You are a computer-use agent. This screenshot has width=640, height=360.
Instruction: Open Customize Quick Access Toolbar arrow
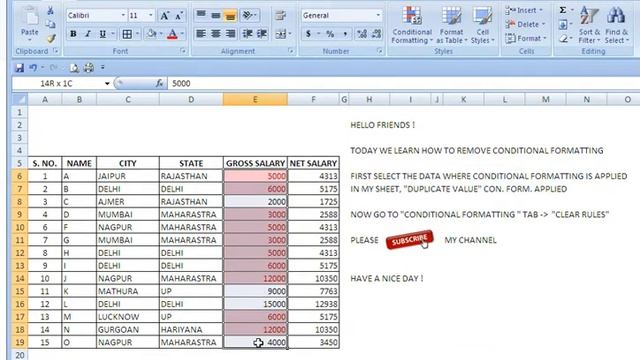[102, 68]
